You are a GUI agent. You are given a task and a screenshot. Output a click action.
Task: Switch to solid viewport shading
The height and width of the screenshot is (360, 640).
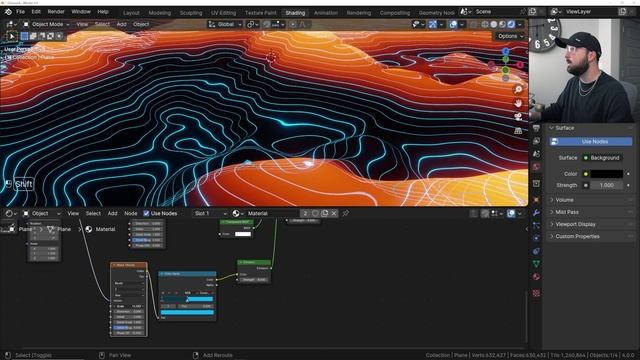click(x=493, y=24)
